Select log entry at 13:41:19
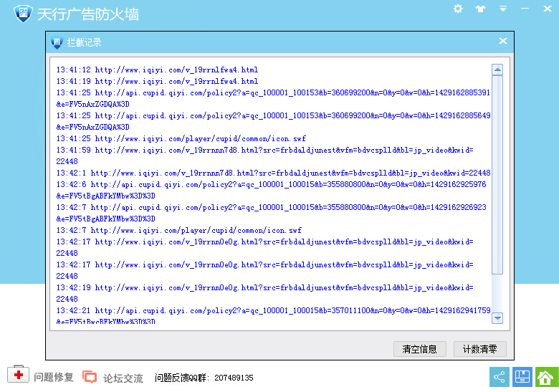 click(157, 81)
